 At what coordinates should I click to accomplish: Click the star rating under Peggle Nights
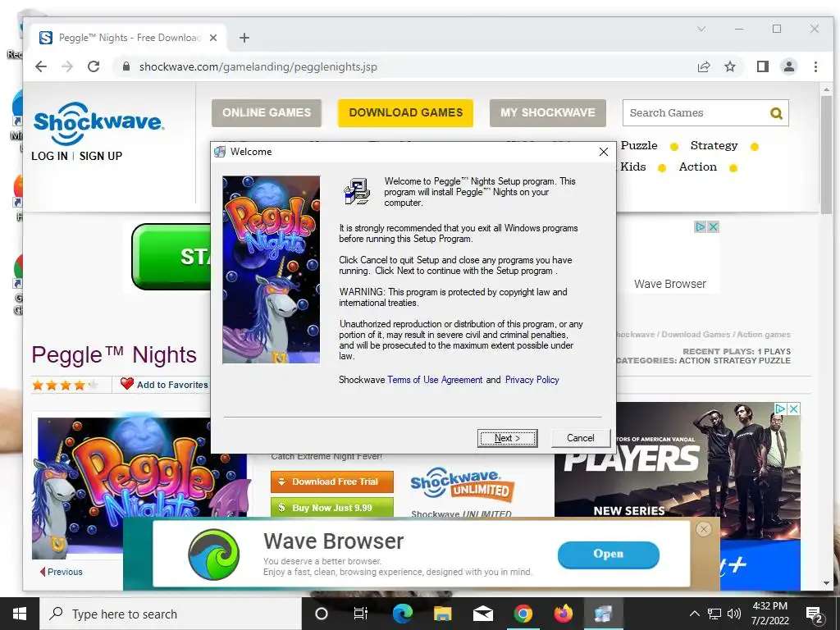(x=65, y=385)
